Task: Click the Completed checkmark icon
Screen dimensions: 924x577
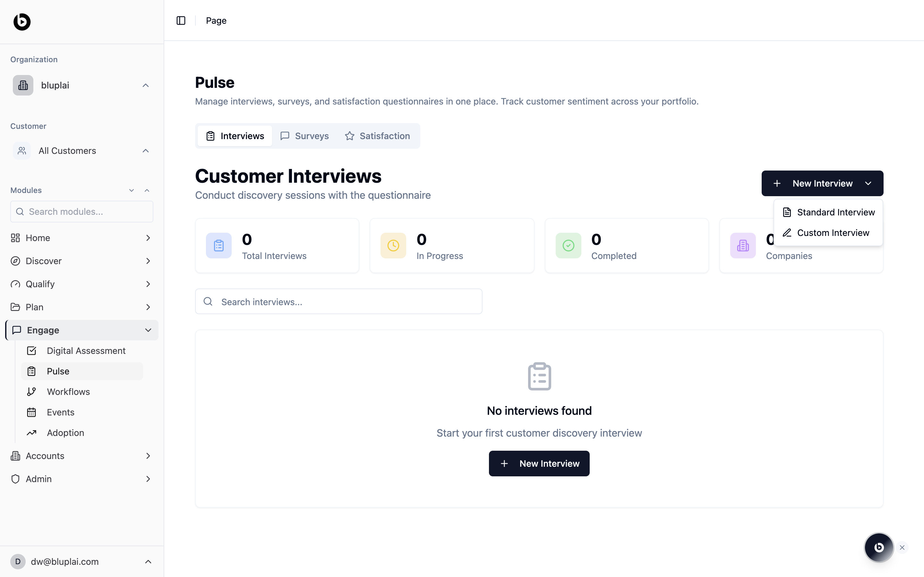Action: click(x=568, y=245)
